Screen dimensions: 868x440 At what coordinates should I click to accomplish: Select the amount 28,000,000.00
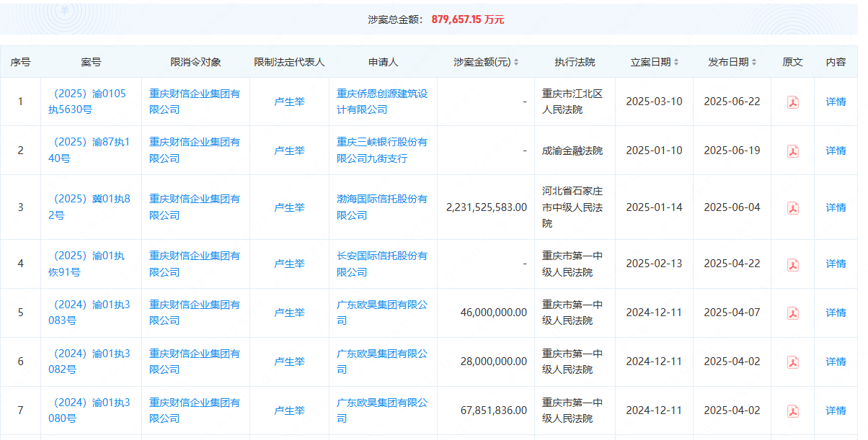click(494, 362)
